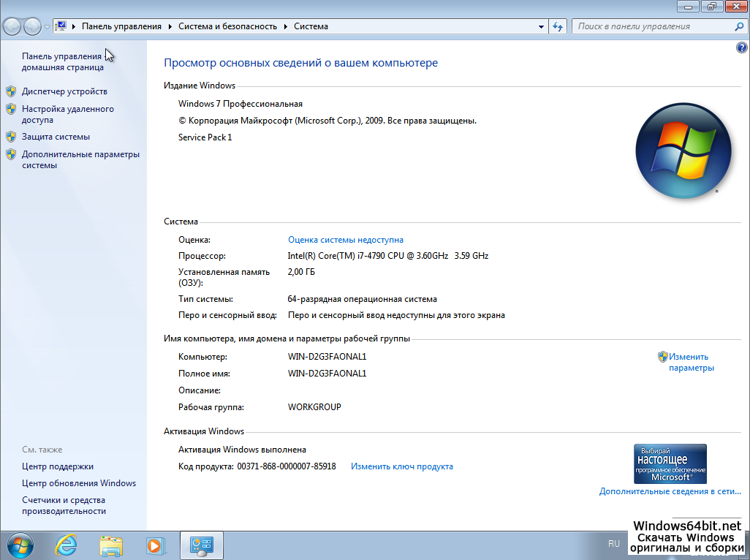Expand arrow after Панель управления breadcrumb

point(170,26)
